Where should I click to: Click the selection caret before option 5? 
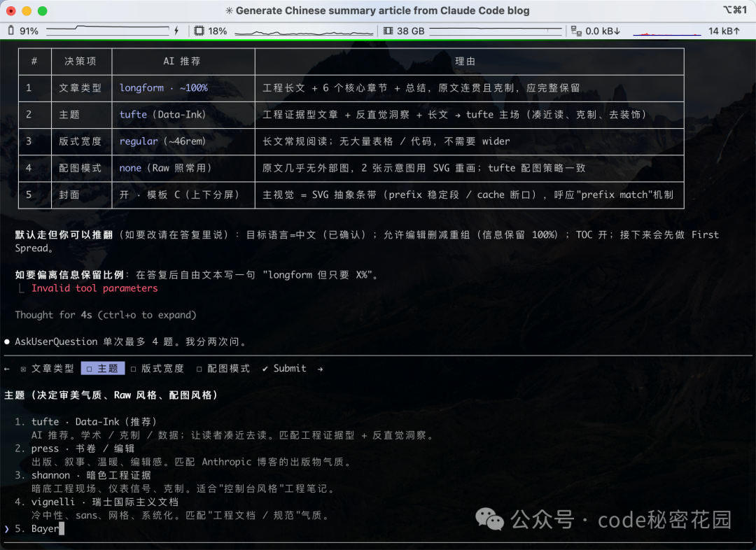7,529
